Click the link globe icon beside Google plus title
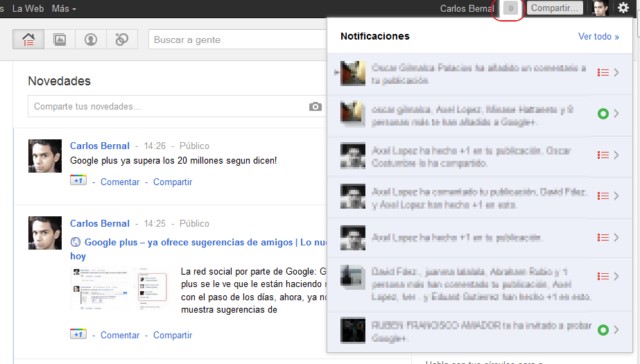 (75, 242)
